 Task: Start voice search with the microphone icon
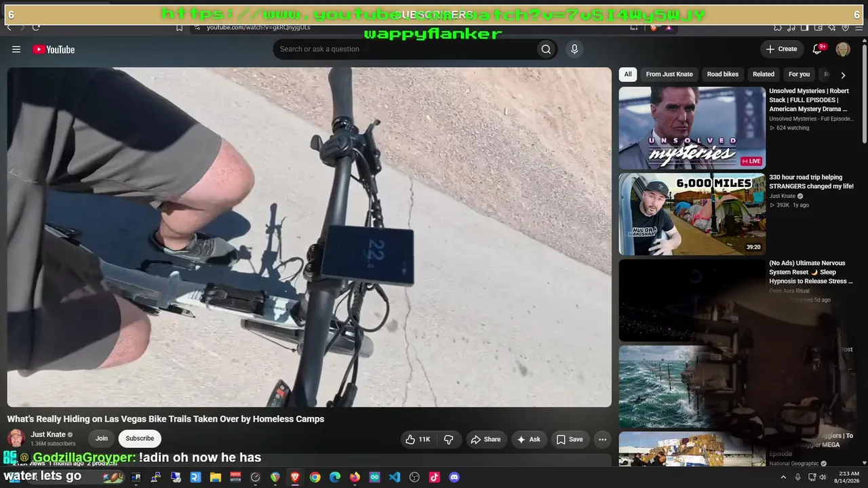(x=574, y=49)
